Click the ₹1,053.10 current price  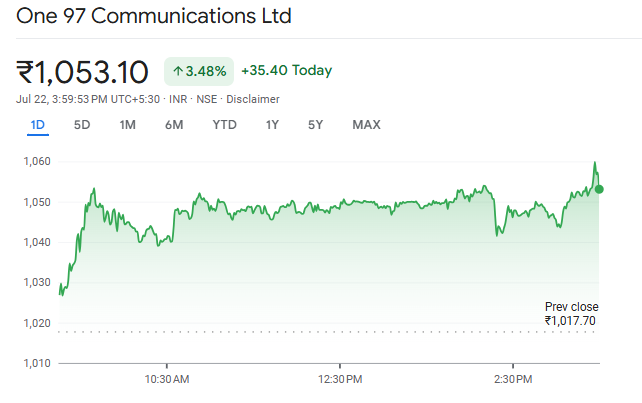point(83,72)
